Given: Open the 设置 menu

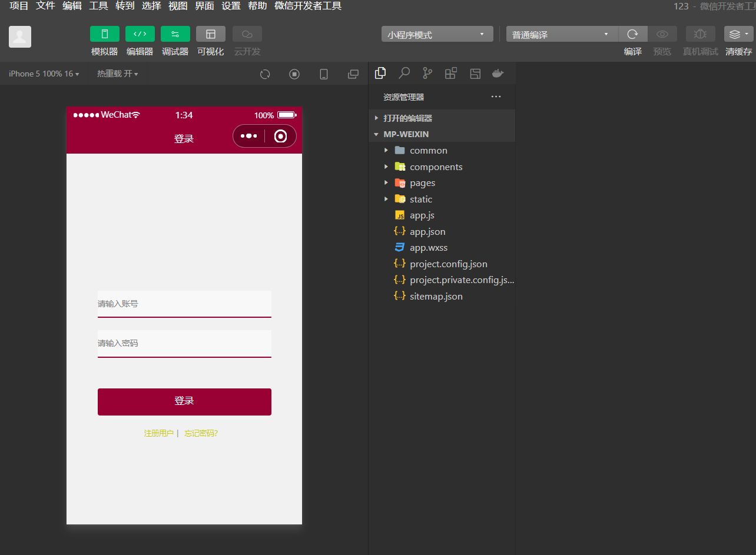Looking at the screenshot, I should (x=231, y=6).
